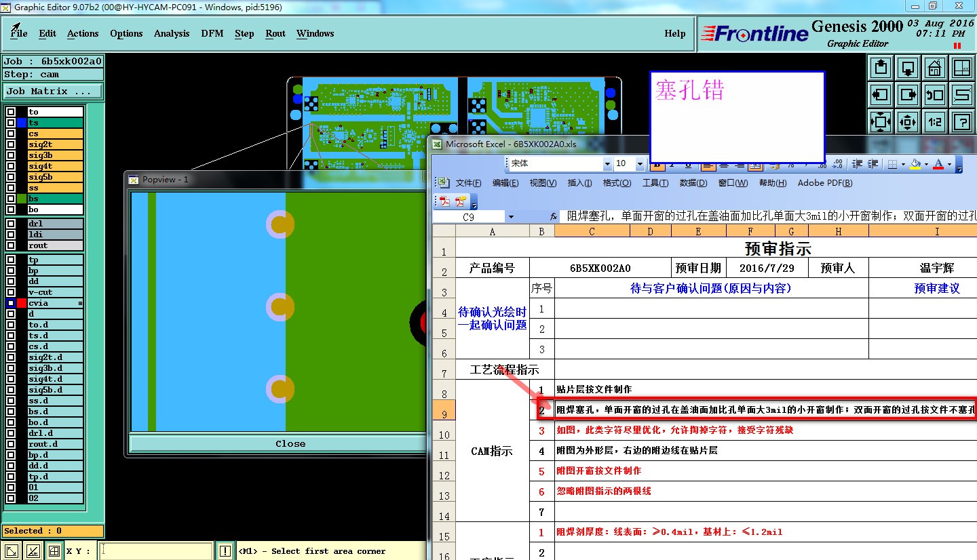
Task: Click the fill color paint bucket in Excel
Action: [x=916, y=164]
